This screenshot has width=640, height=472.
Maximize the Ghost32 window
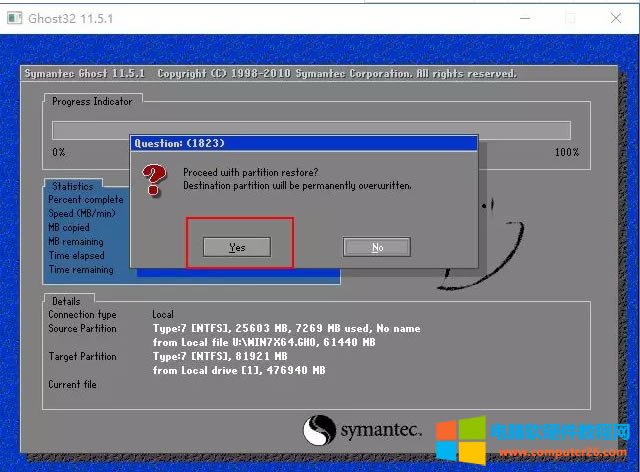[x=571, y=17]
